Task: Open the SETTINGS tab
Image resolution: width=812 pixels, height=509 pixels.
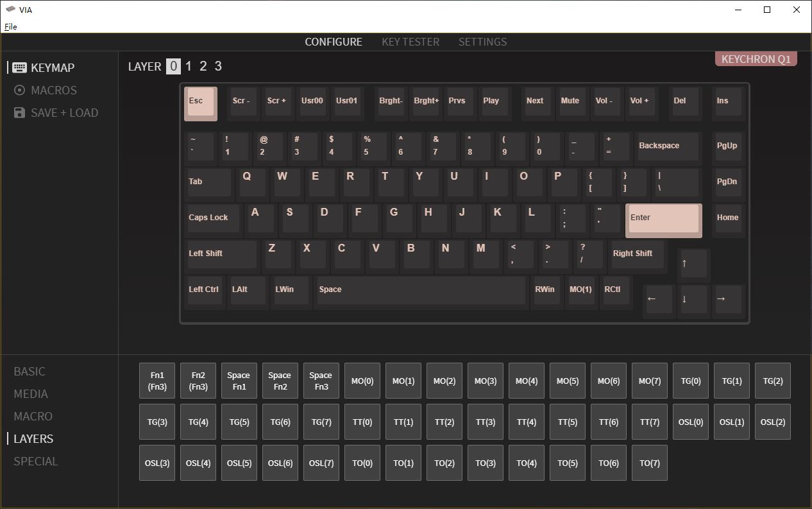Action: (x=482, y=42)
